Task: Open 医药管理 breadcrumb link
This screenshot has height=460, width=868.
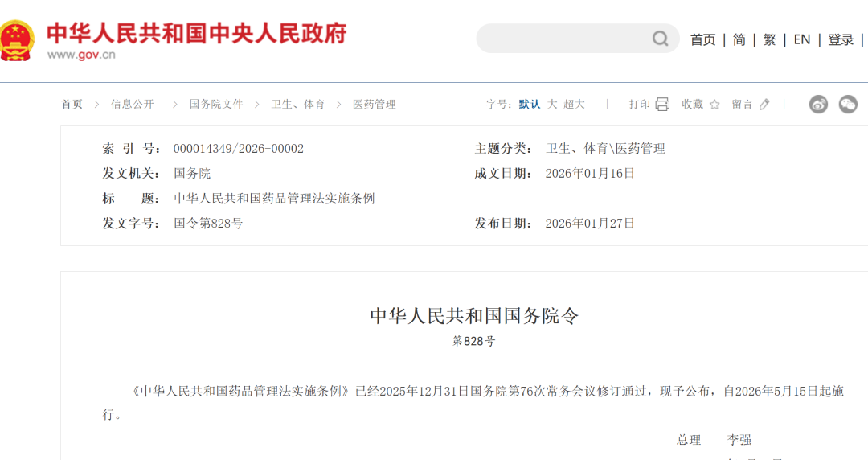Action: [x=374, y=105]
